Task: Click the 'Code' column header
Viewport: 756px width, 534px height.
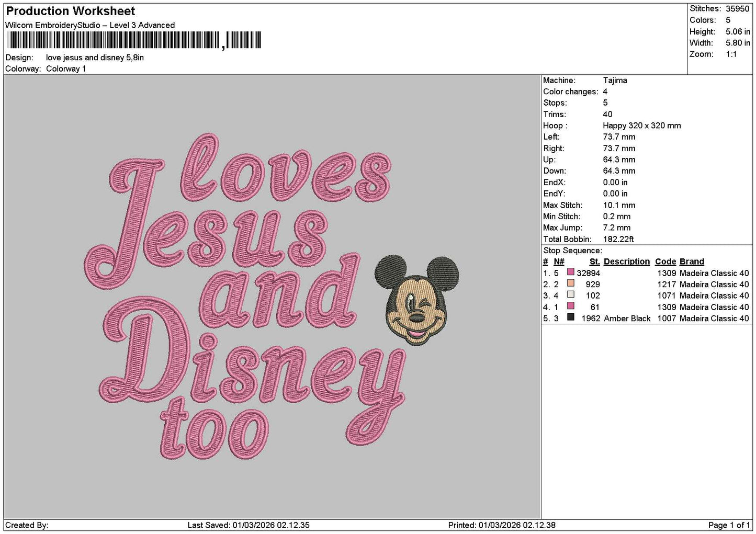Action: (x=665, y=262)
